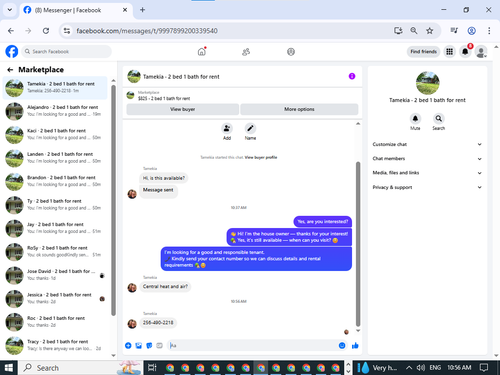
Task: Open Jay 2 bed 1 bath conversation
Action: click(x=55, y=228)
